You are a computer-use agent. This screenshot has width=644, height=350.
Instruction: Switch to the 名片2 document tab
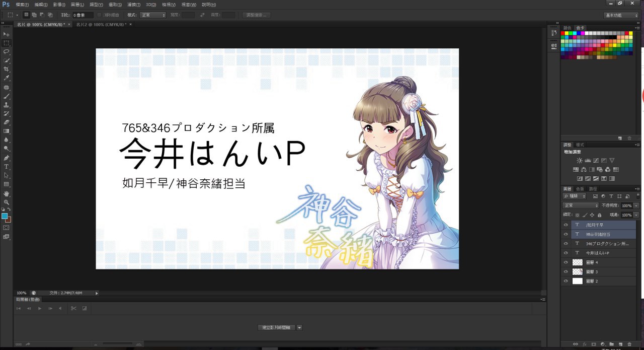coord(100,24)
